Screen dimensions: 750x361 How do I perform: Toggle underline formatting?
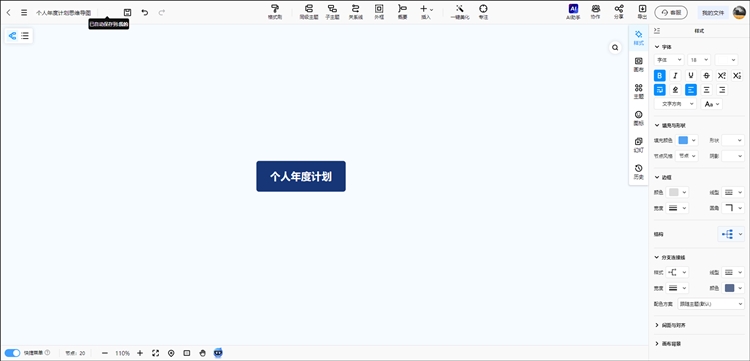691,76
